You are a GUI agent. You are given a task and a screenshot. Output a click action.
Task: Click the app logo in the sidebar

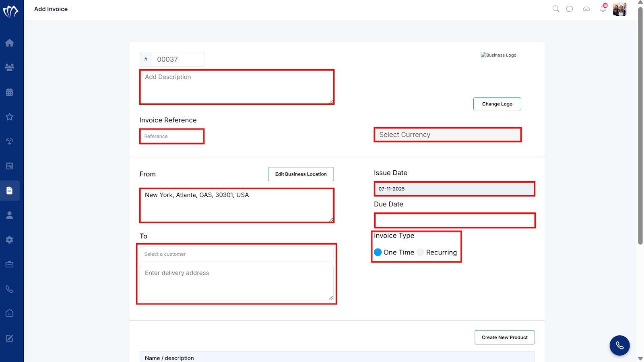click(x=10, y=11)
